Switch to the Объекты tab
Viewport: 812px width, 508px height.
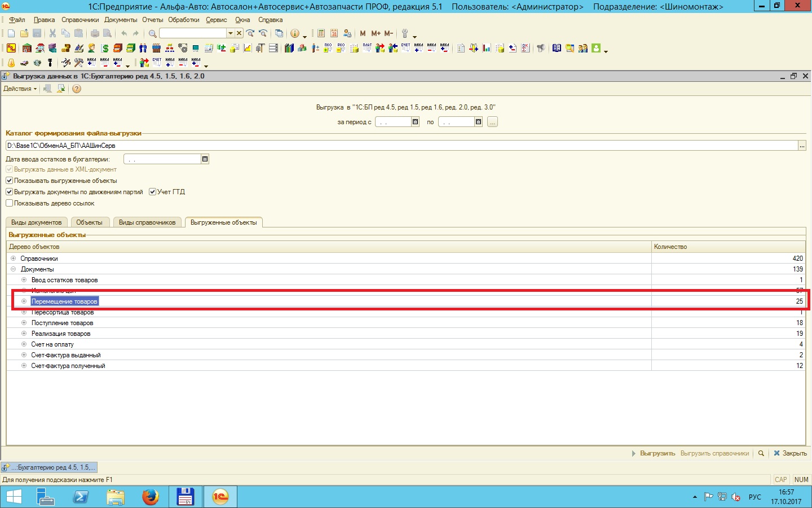(x=89, y=222)
